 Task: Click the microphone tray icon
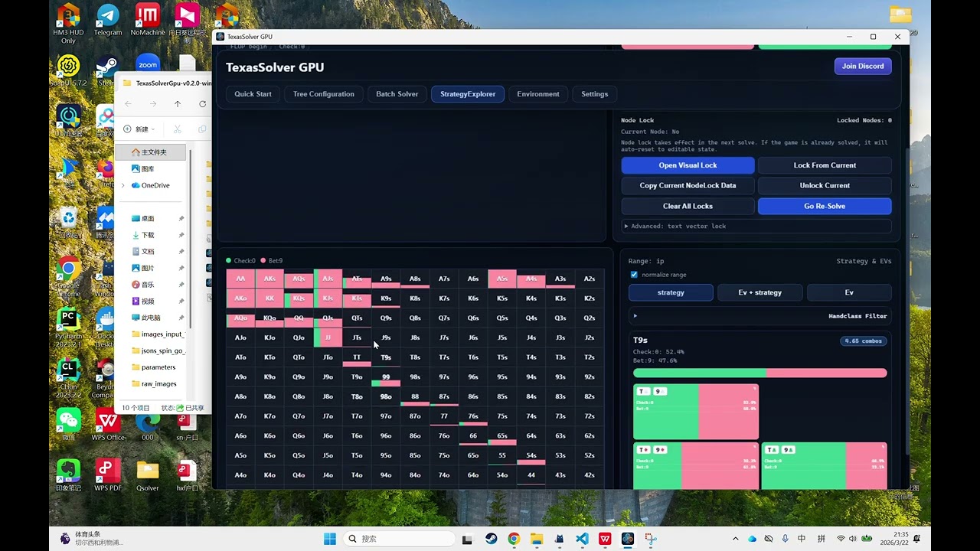coord(785,539)
